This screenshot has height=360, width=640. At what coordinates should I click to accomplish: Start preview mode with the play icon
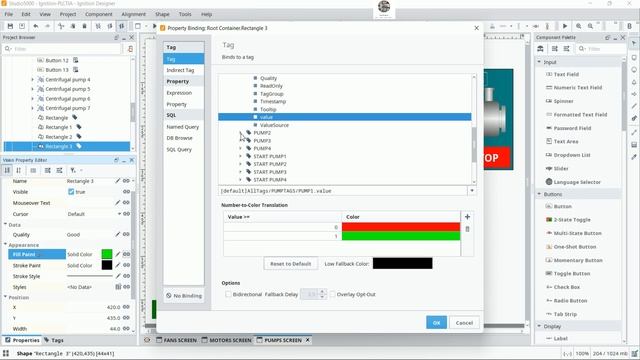[x=565, y=26]
